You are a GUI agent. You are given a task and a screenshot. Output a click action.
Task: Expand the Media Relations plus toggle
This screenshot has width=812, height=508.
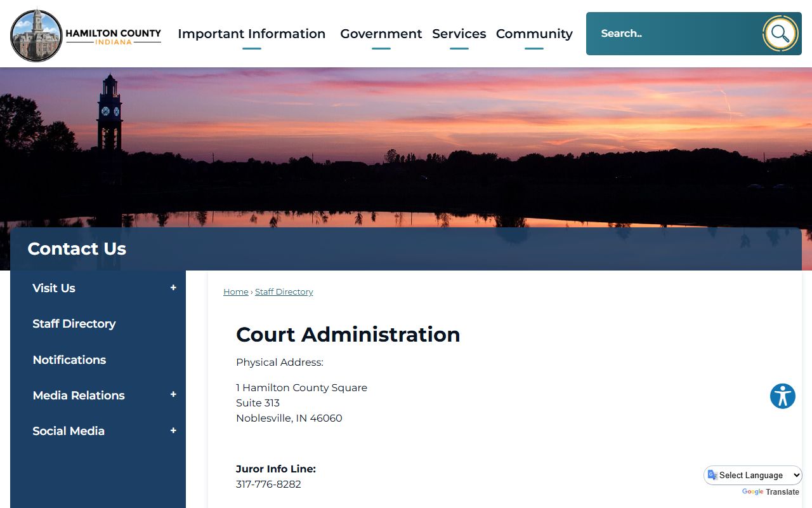pyautogui.click(x=173, y=395)
